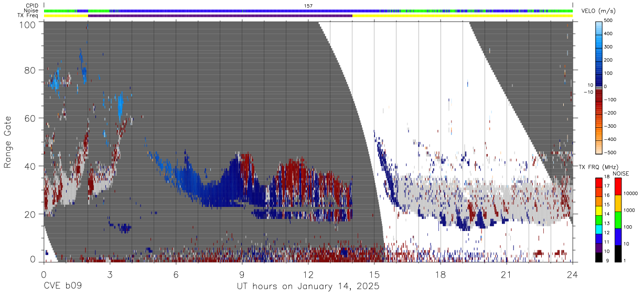This screenshot has width=644, height=297.
Task: Click the 12 hour tick on the UT axis
Action: point(308,274)
